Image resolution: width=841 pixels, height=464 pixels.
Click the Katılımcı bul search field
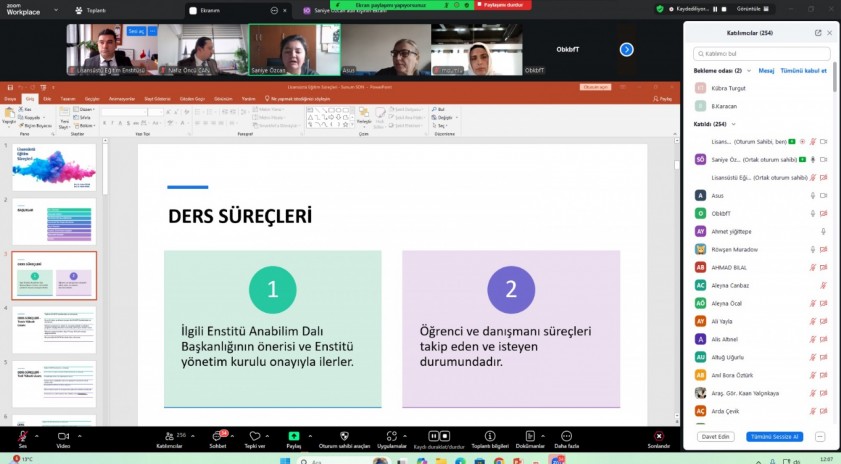(762, 54)
